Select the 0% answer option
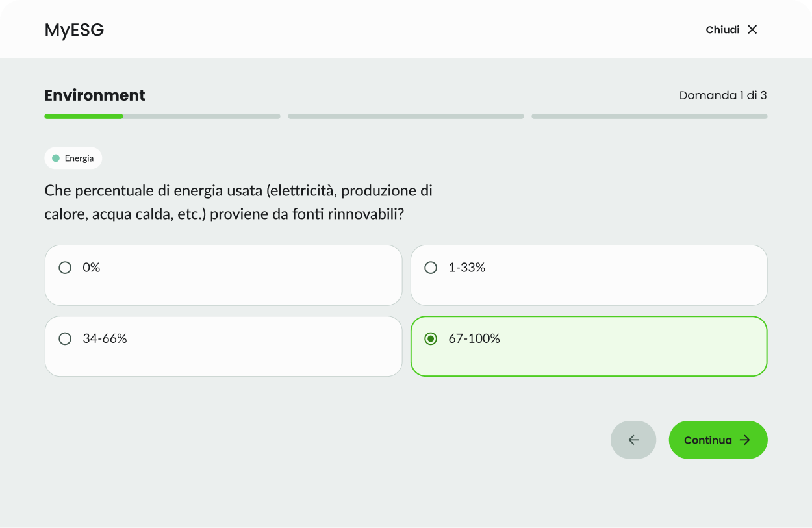The height and width of the screenshot is (528, 812). [223, 275]
